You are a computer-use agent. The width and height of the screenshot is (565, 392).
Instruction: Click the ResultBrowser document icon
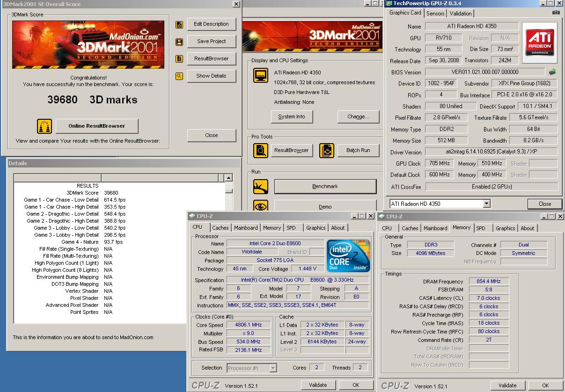179,59
